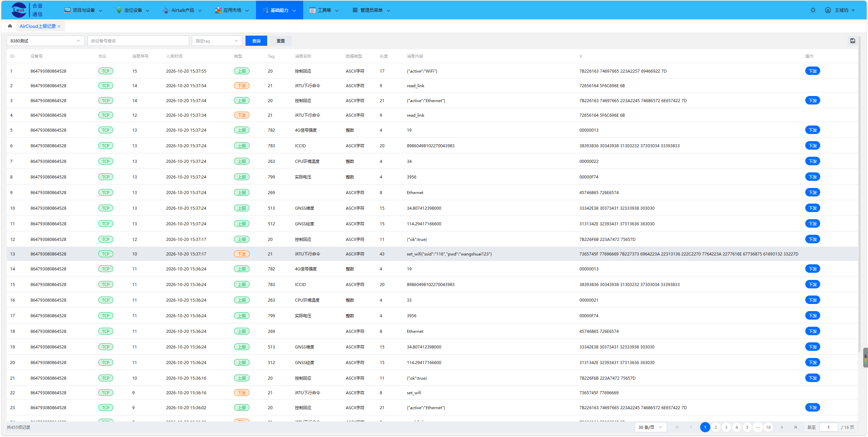Go to first page icon

(677, 427)
